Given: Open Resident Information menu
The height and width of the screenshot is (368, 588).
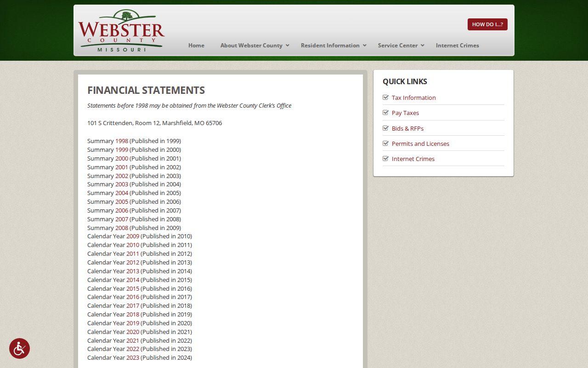Looking at the screenshot, I should point(330,45).
